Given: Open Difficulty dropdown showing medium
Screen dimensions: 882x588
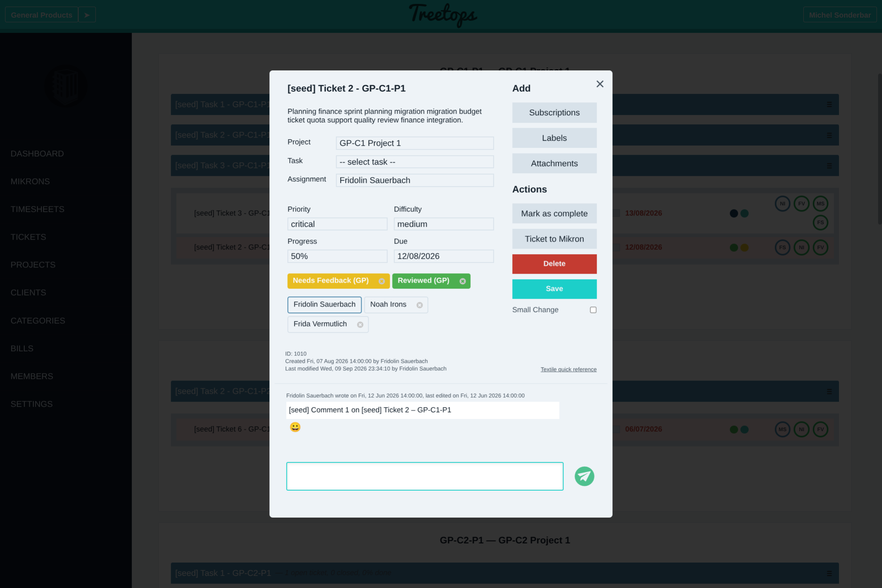Looking at the screenshot, I should pyautogui.click(x=443, y=224).
